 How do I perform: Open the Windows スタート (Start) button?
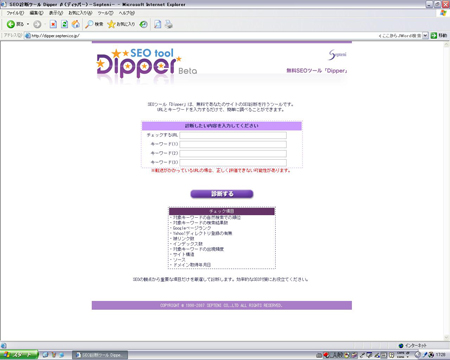pos(19,355)
